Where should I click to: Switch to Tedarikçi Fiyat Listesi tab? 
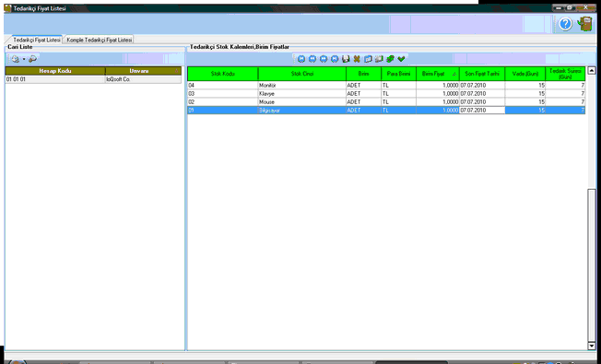[x=37, y=40]
